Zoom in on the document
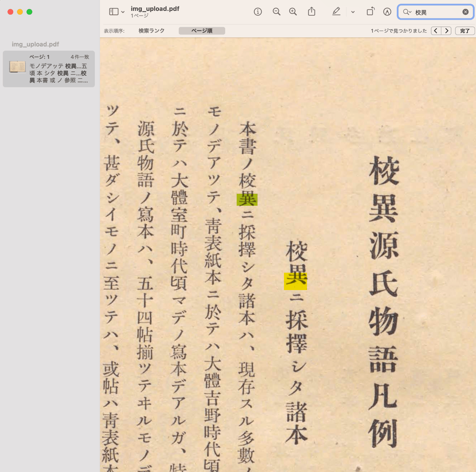Viewport: 476px width, 472px height. [x=293, y=12]
